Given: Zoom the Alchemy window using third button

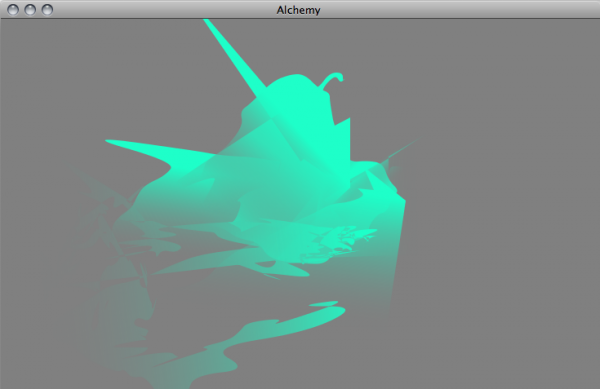Looking at the screenshot, I should [x=47, y=10].
